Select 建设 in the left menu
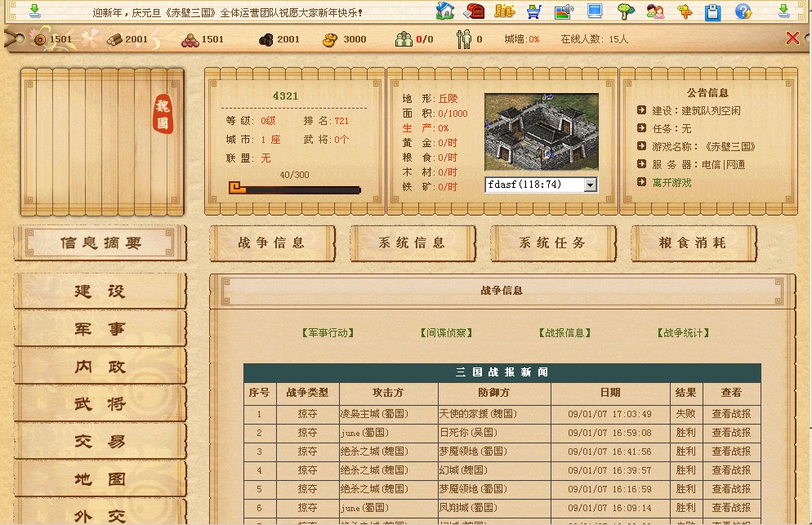Viewport: 812px width, 525px height. 100,291
